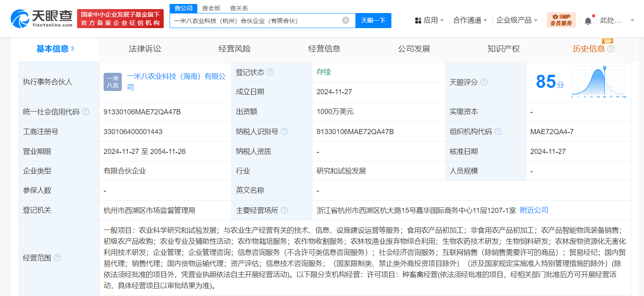Switch to 知识产权 tab
Screen dimensions: 644x296
[504, 49]
